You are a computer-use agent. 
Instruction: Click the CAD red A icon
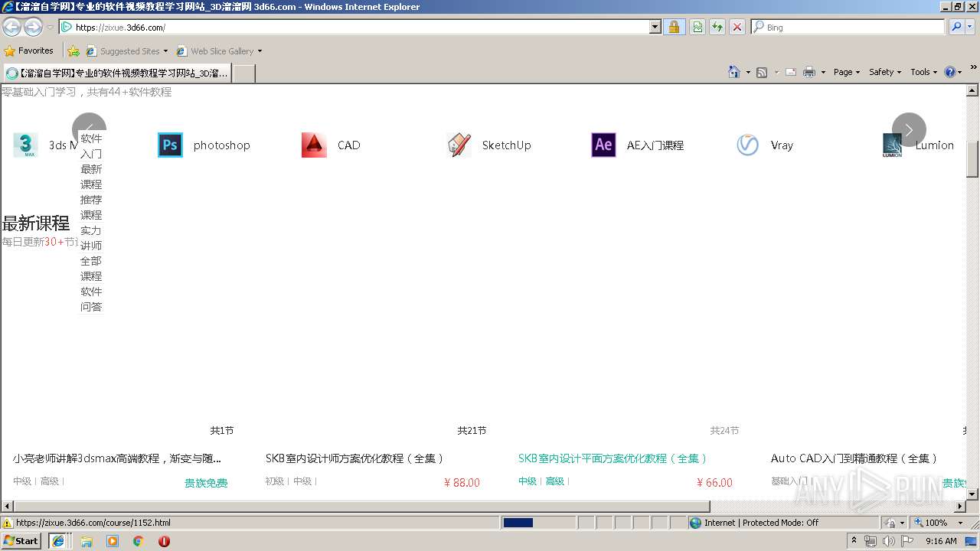314,145
